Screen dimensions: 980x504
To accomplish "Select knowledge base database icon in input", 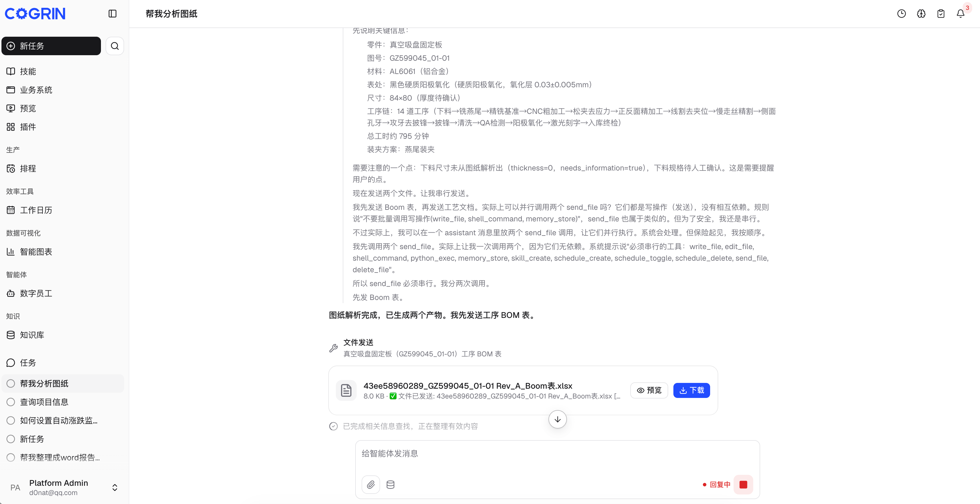I will [390, 485].
